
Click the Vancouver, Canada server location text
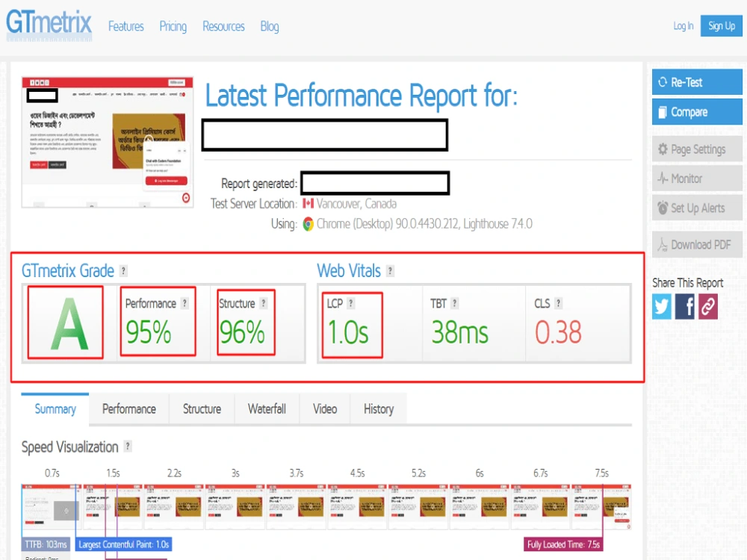356,204
